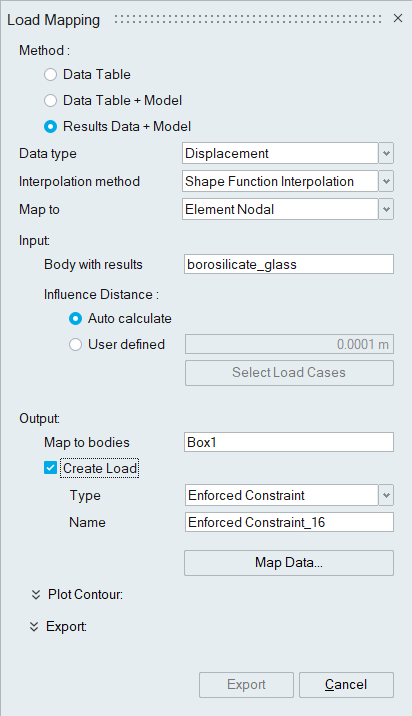Select Results Data + Model radio button
The width and height of the screenshot is (412, 716).
pyautogui.click(x=50, y=126)
